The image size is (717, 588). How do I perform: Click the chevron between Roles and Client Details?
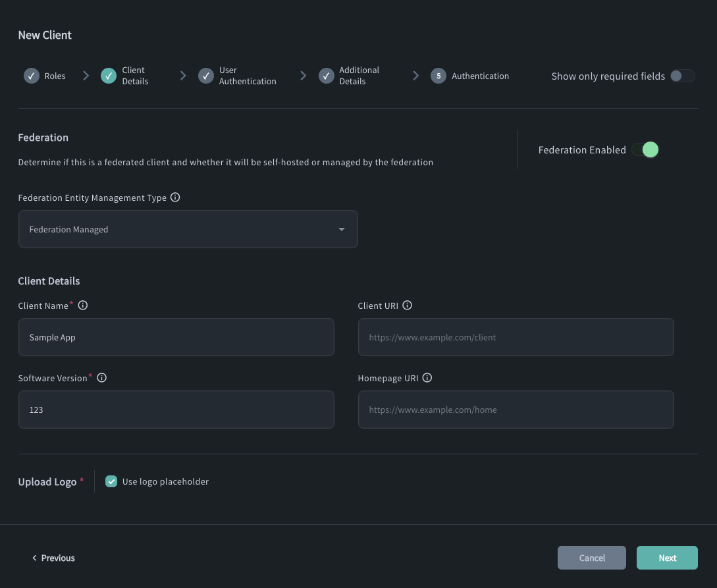pyautogui.click(x=86, y=76)
